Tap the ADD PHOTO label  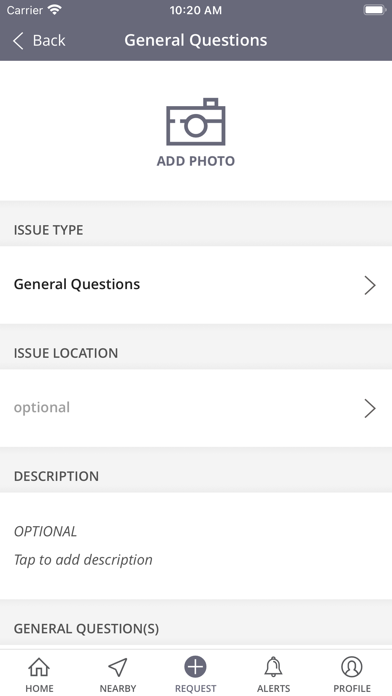pos(196,161)
